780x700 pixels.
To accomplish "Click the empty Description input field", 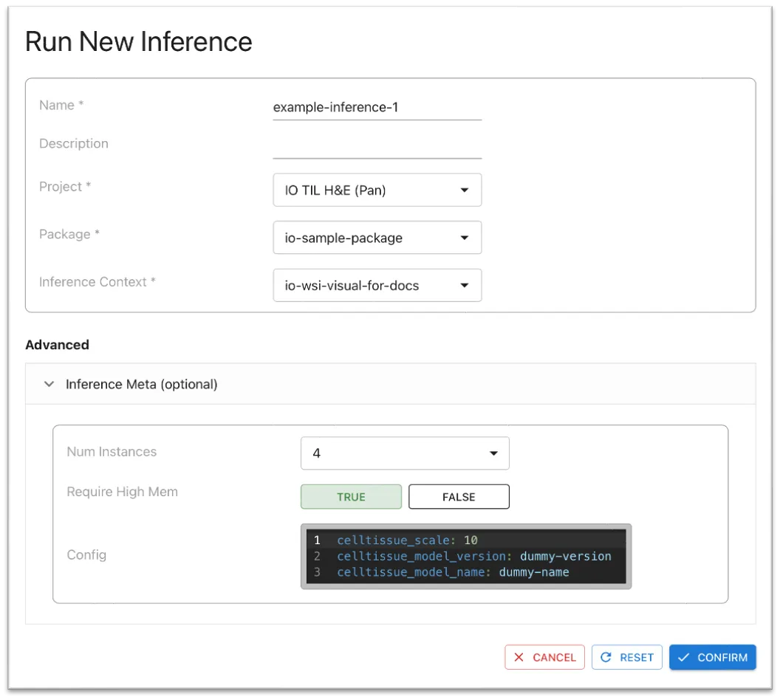I will pos(377,145).
